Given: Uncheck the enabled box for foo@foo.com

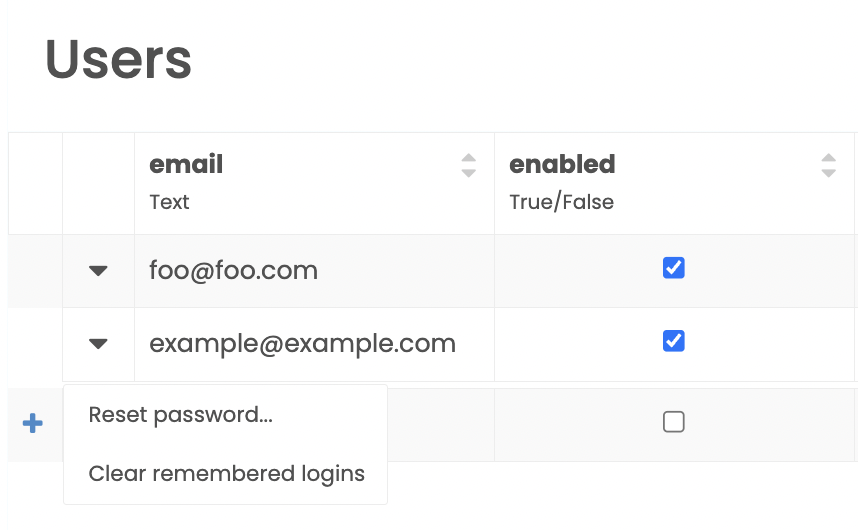Looking at the screenshot, I should click(x=674, y=268).
